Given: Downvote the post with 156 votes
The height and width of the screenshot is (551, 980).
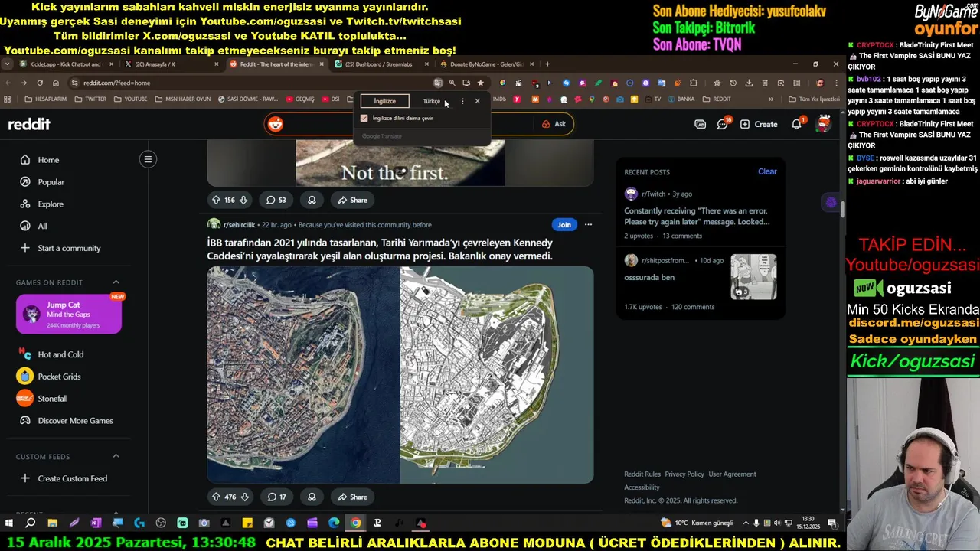Looking at the screenshot, I should point(243,200).
